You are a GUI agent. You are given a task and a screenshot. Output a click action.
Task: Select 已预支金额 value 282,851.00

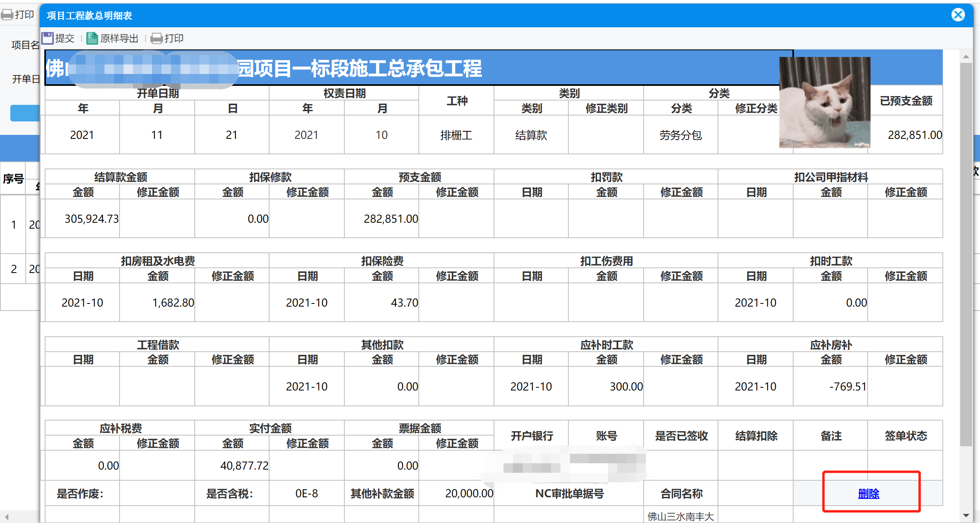click(915, 135)
